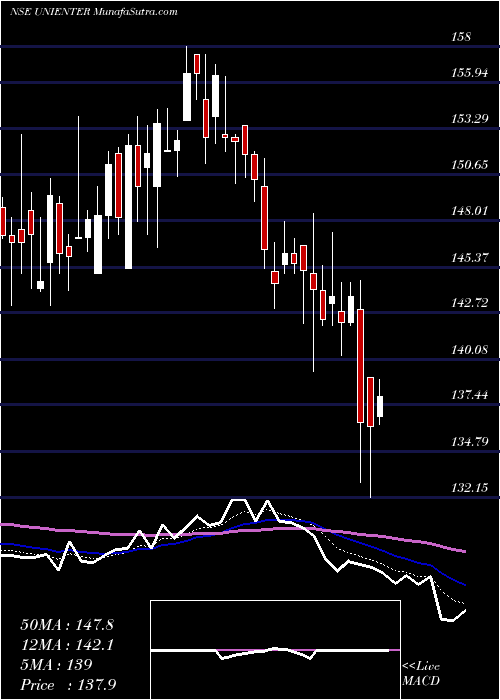Viewport: 500px width, 700px height.
Task: Click the 50MA : 147.8 value
Action: click(x=67, y=625)
